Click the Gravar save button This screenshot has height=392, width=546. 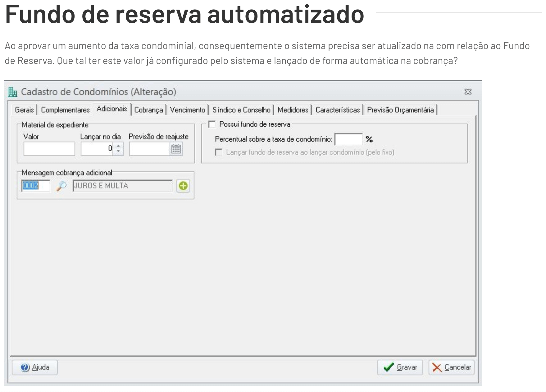click(x=400, y=367)
